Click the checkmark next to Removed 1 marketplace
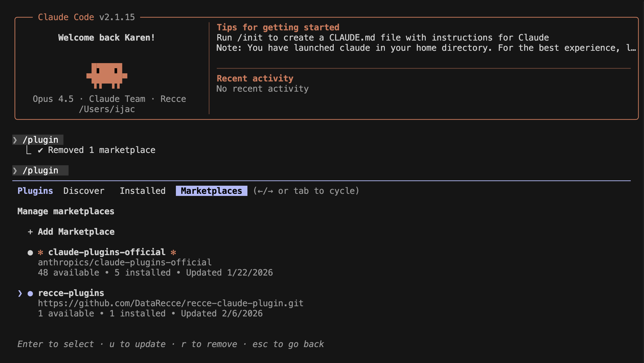644x363 pixels. (x=40, y=150)
